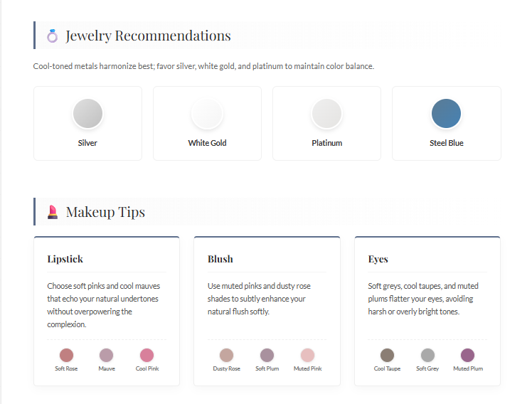Click the ring icon beside Jewelry Recommendations
This screenshot has width=532, height=404.
tap(52, 36)
